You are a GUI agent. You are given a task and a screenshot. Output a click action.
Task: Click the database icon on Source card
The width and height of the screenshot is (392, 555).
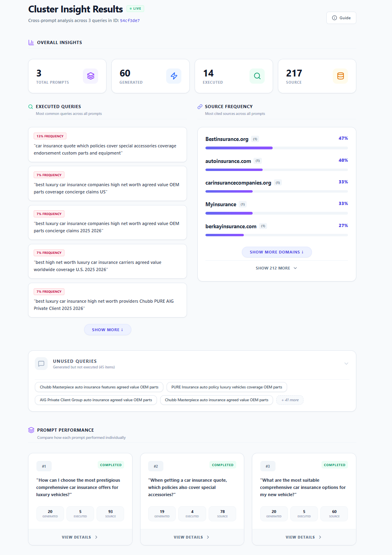(x=340, y=76)
